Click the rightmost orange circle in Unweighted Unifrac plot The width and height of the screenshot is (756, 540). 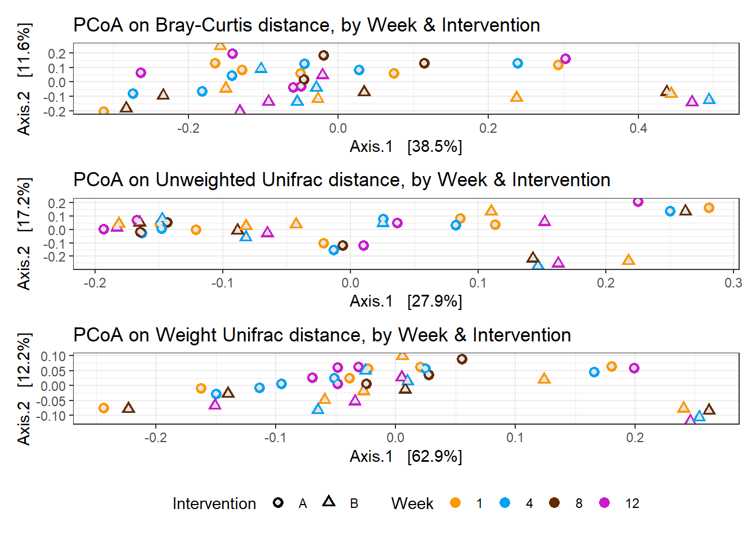pyautogui.click(x=709, y=208)
